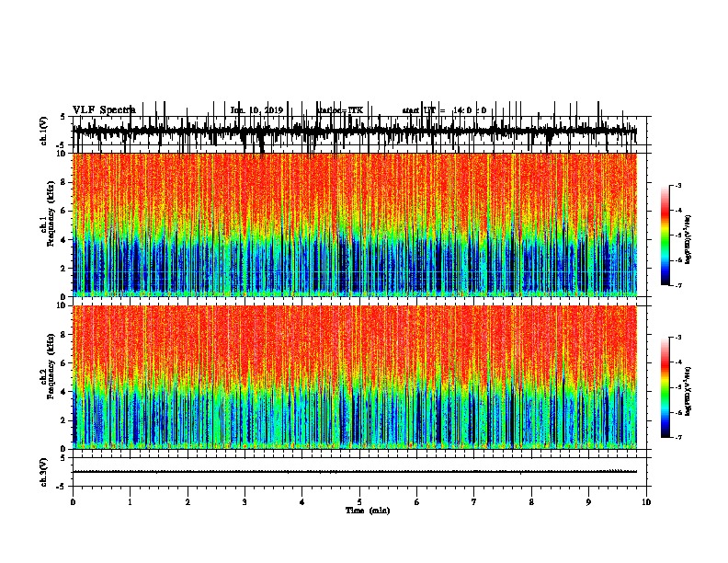The image size is (728, 563).
Task: Click time-axis tick label "3"
Action: click(x=245, y=502)
